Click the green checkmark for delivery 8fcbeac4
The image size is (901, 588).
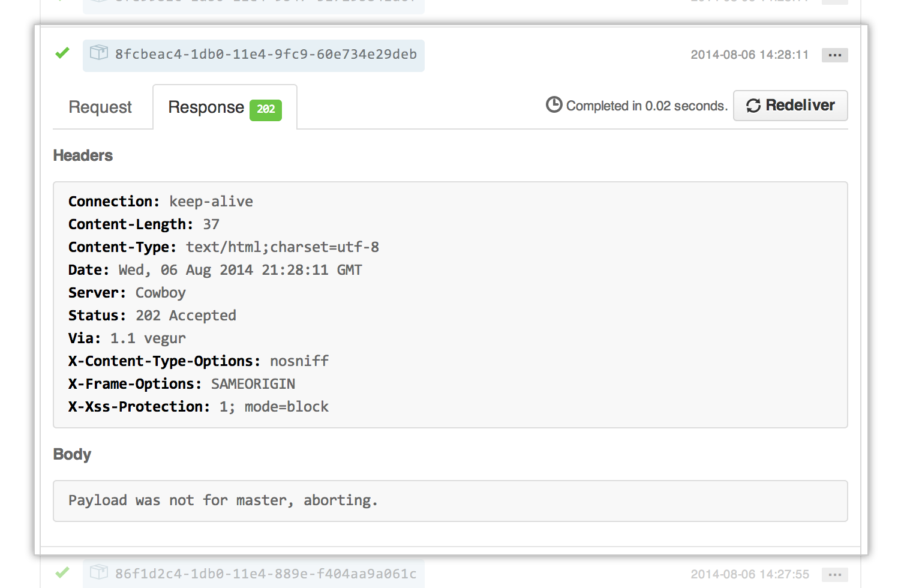click(62, 53)
